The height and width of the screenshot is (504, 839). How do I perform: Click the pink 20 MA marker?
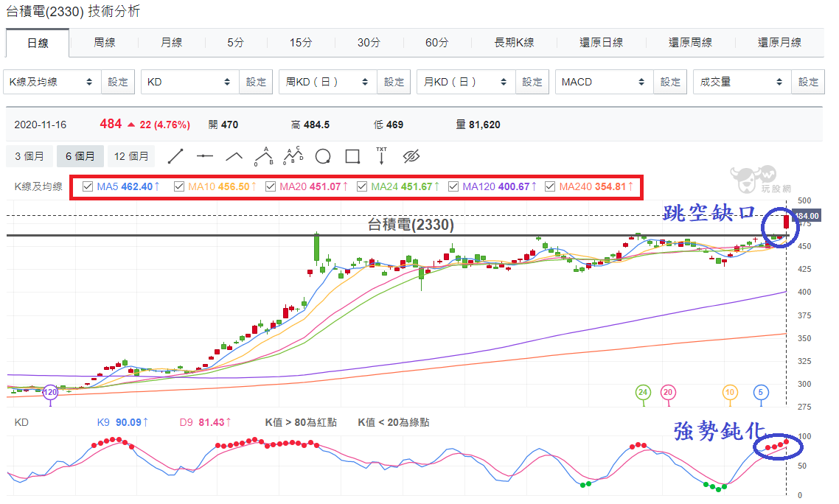point(668,392)
